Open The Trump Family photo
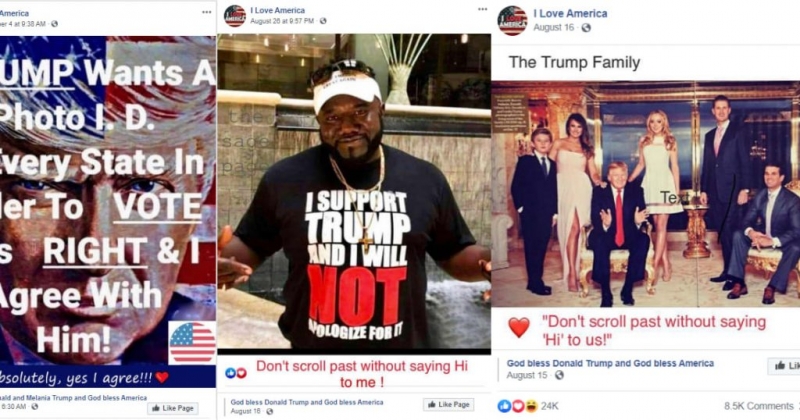This screenshot has height=420, width=800. [645, 194]
